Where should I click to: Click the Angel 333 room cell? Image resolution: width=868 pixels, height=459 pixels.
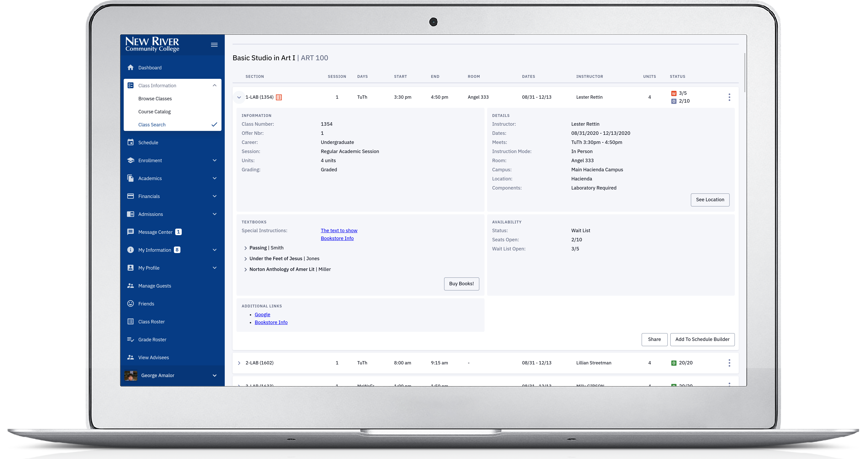click(478, 97)
